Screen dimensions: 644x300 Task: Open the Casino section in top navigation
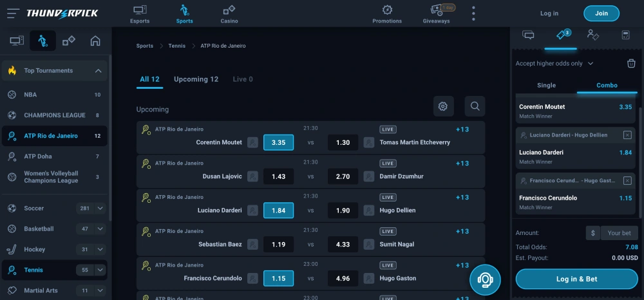229,14
